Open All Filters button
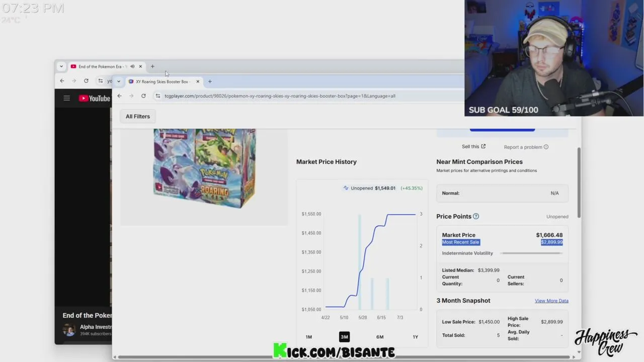The height and width of the screenshot is (362, 644). [138, 116]
